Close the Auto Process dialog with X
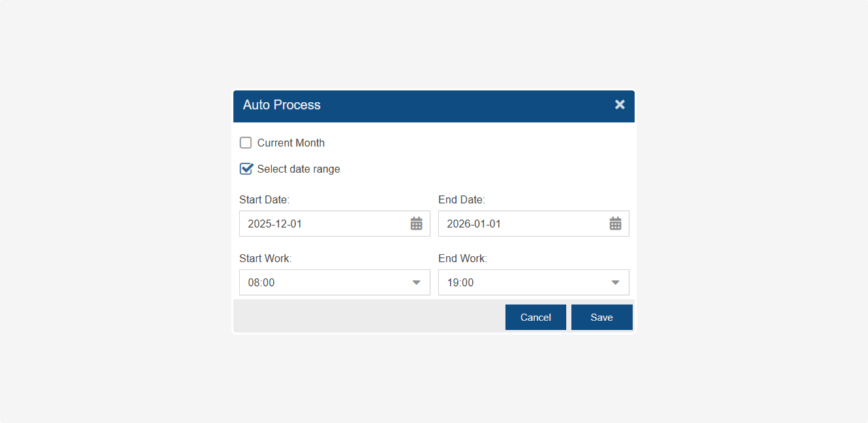This screenshot has height=423, width=868. point(619,104)
